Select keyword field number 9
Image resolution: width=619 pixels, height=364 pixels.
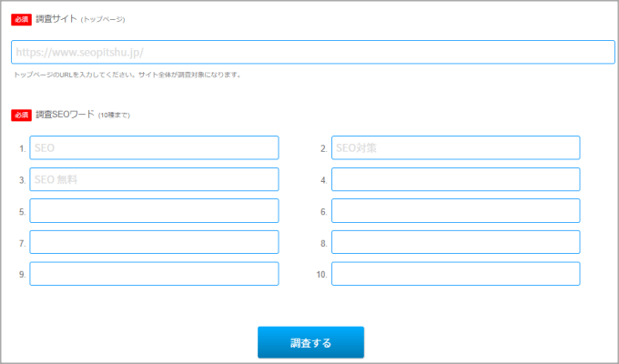(154, 274)
